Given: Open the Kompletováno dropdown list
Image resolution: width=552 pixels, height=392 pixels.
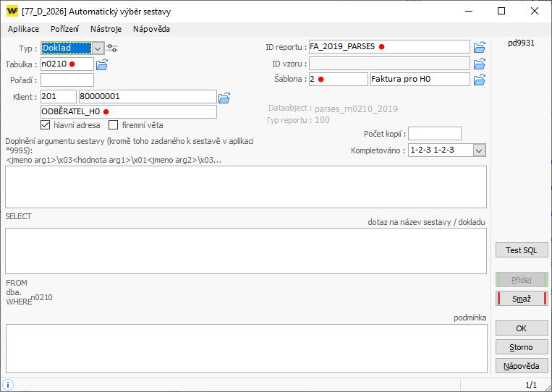Looking at the screenshot, I should (x=479, y=150).
